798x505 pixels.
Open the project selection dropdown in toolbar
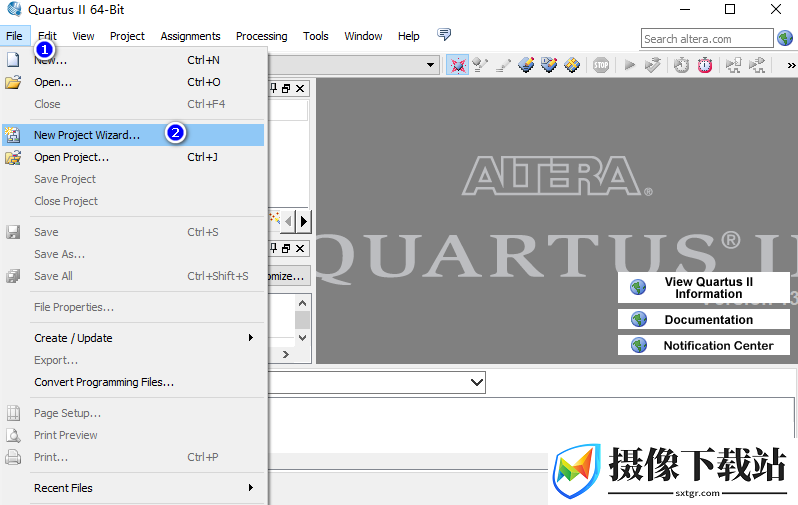click(430, 65)
